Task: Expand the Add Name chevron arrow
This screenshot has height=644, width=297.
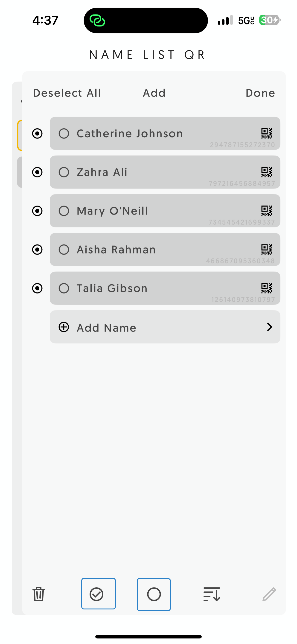Action: pyautogui.click(x=269, y=327)
